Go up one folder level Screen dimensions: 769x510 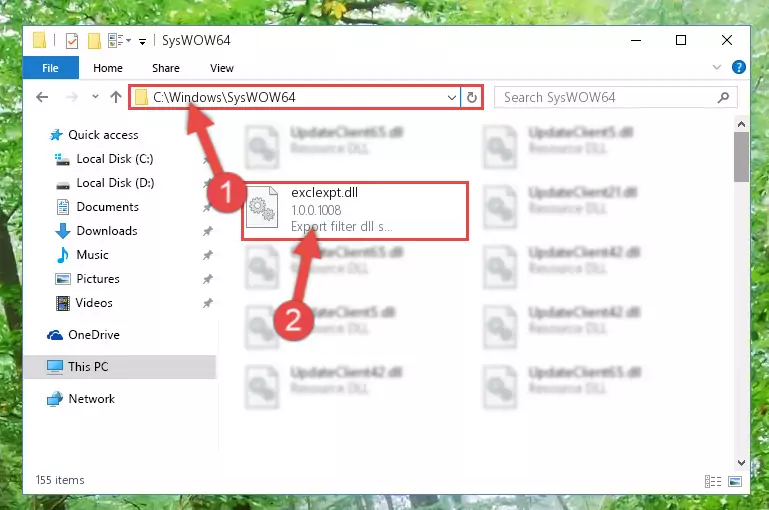click(116, 97)
